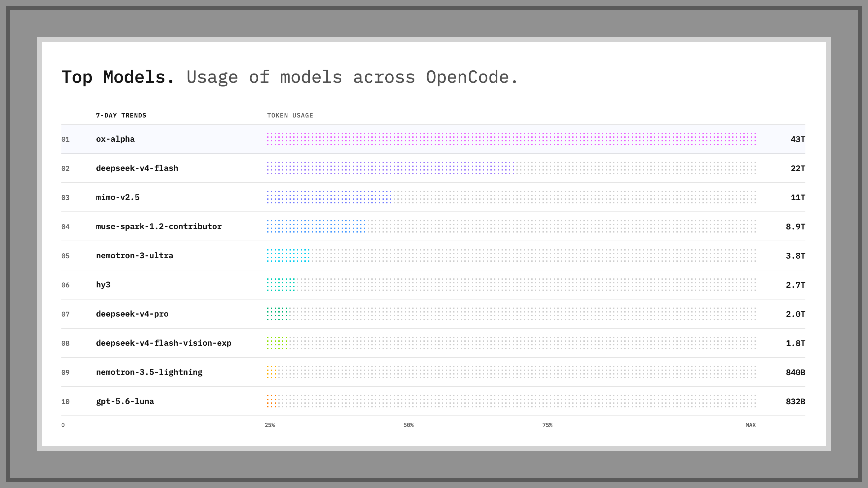Open the ox-alpha model row
Screen dimensions: 868x488
[x=433, y=139]
